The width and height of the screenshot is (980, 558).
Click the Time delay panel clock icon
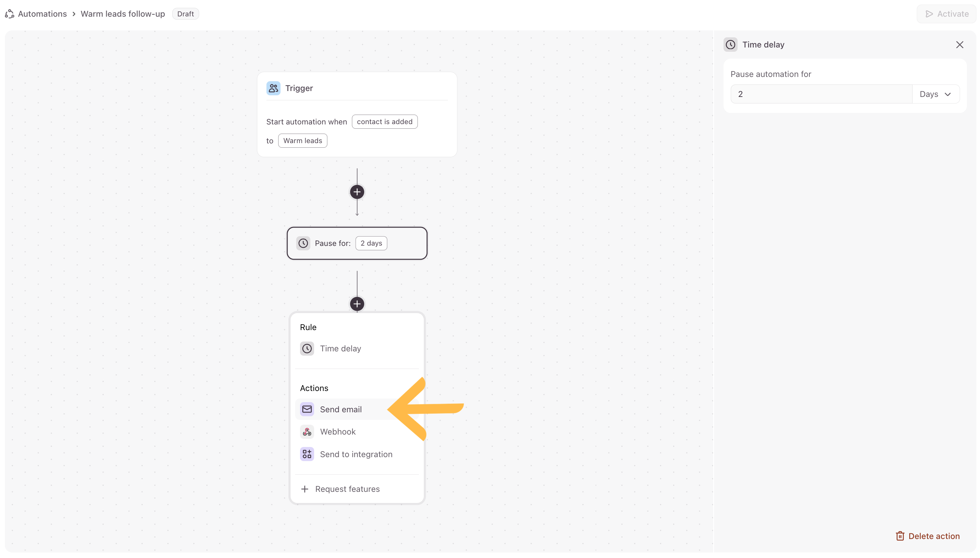pos(730,45)
